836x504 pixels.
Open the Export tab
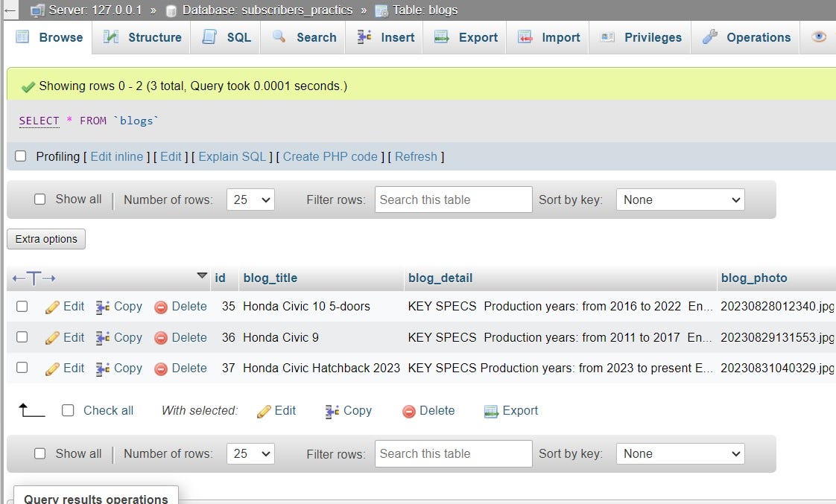click(466, 37)
